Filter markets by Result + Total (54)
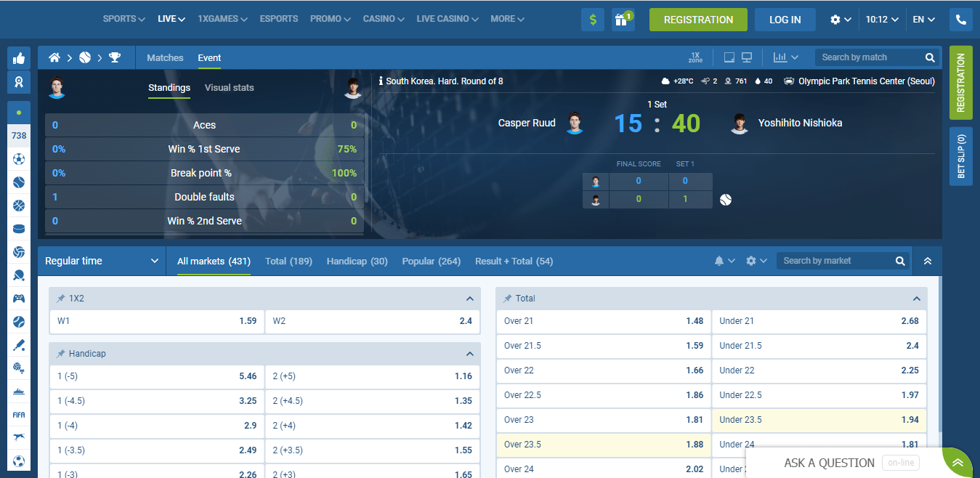 514,261
